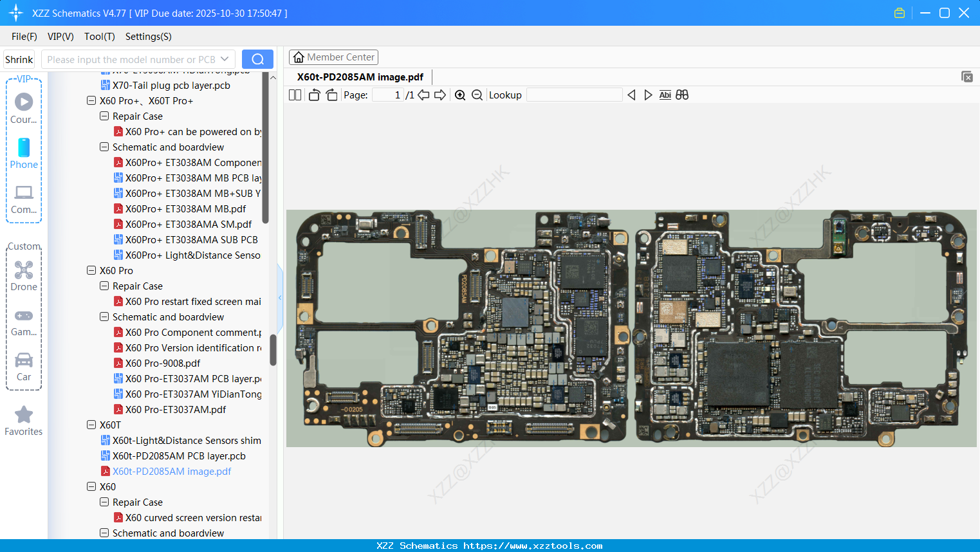980x552 pixels.
Task: Open two-page view in the PDF toolbar
Action: click(x=295, y=95)
